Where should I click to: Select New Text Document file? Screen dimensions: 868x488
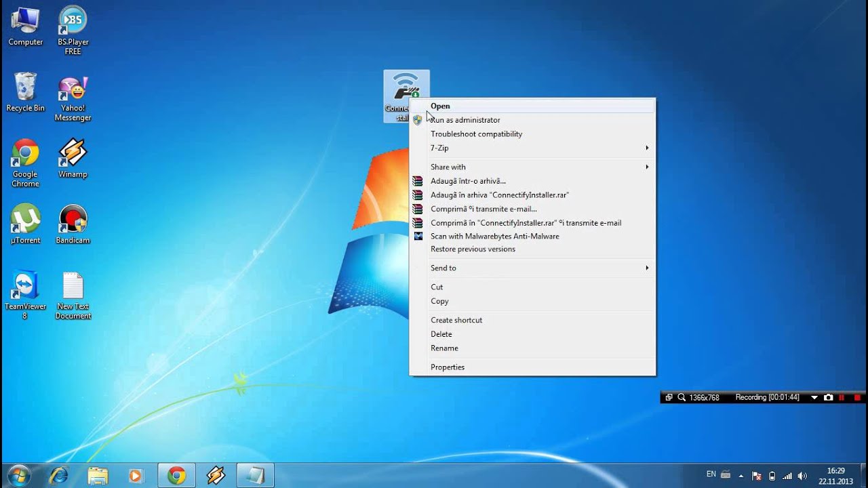[x=73, y=296]
